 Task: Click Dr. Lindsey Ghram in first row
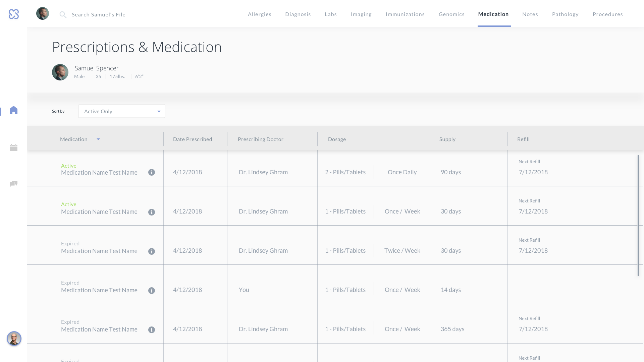[263, 172]
